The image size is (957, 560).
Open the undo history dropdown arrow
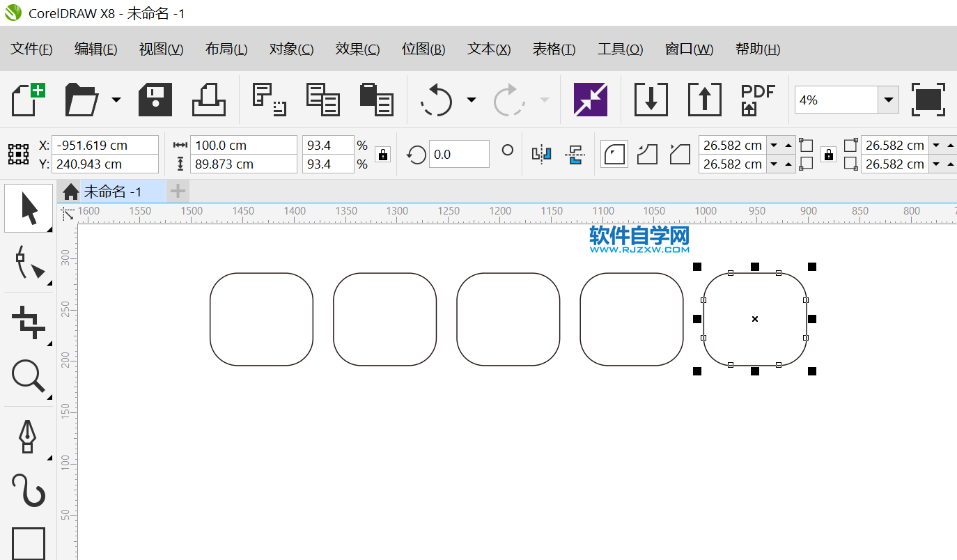pos(472,100)
